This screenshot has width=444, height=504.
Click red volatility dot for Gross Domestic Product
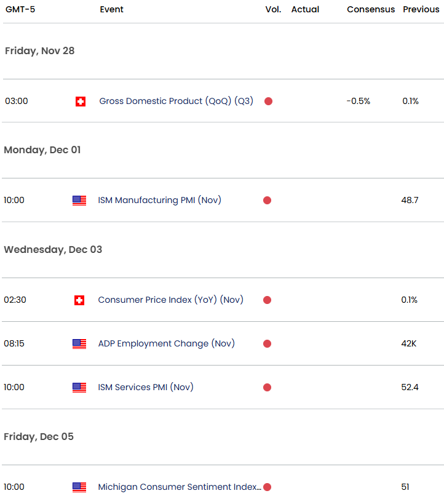[x=268, y=102]
